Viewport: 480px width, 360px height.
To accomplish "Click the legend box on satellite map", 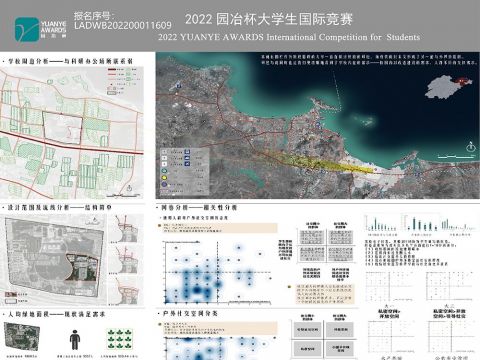I will click(185, 171).
